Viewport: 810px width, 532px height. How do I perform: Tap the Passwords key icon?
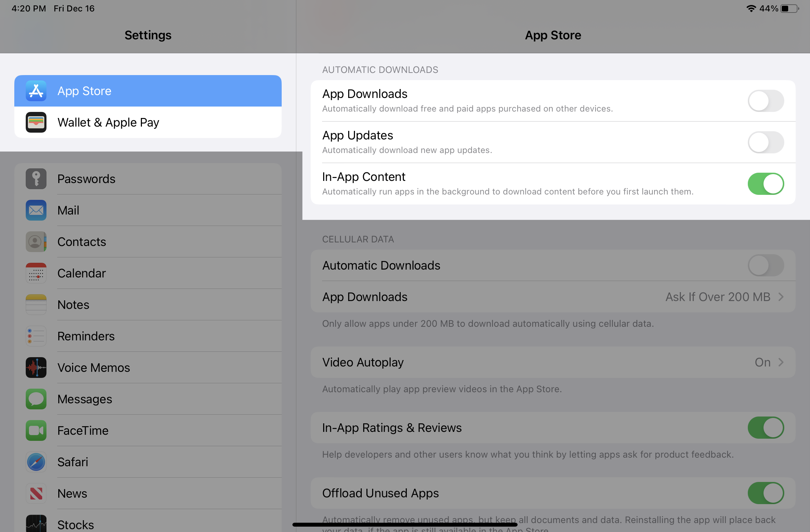[36, 179]
